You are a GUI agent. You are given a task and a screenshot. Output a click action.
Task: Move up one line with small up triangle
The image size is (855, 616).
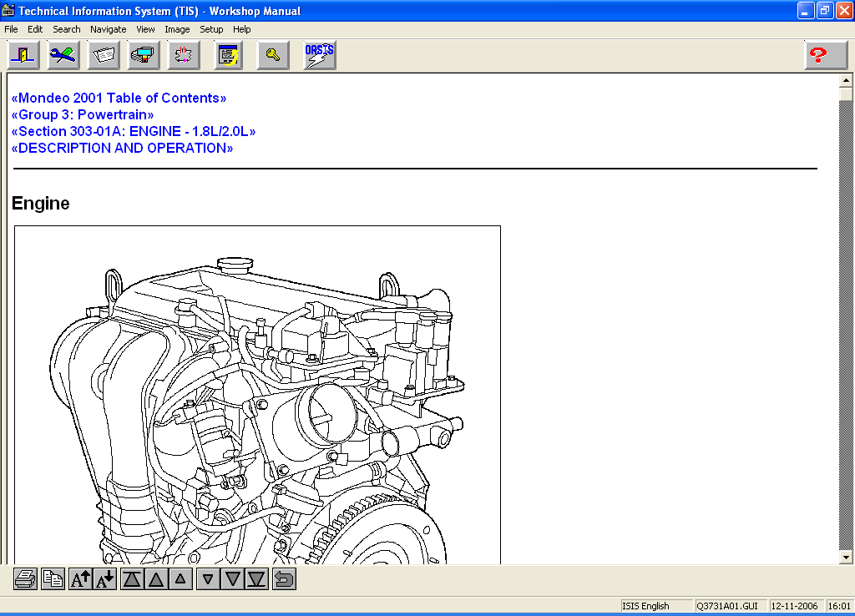tap(180, 579)
